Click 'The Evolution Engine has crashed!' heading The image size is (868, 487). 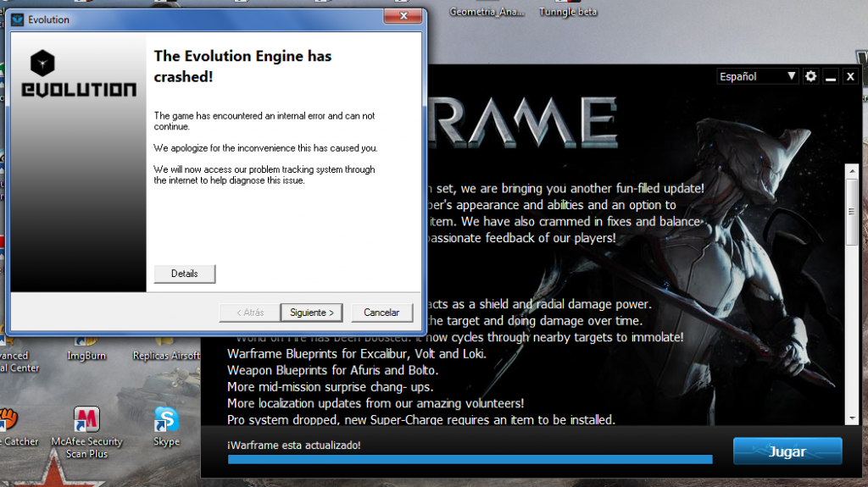(242, 66)
